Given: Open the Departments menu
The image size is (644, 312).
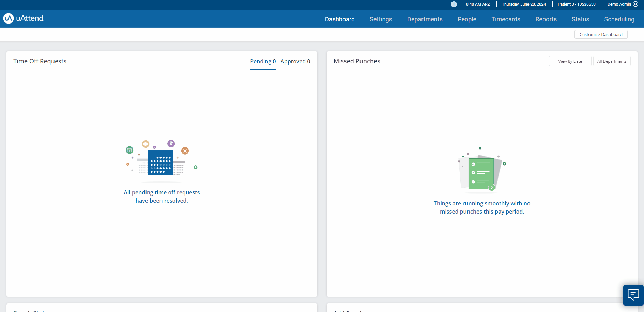Looking at the screenshot, I should coord(425,19).
